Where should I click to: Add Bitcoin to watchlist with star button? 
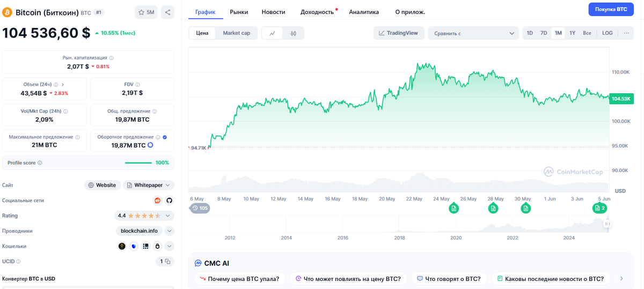[146, 12]
